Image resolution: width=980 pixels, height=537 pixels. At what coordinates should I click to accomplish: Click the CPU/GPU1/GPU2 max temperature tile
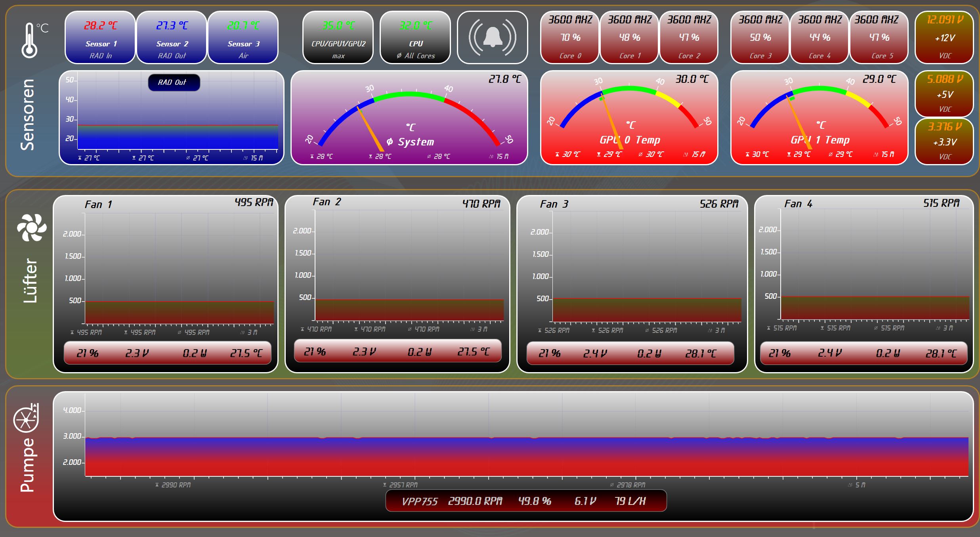(338, 38)
